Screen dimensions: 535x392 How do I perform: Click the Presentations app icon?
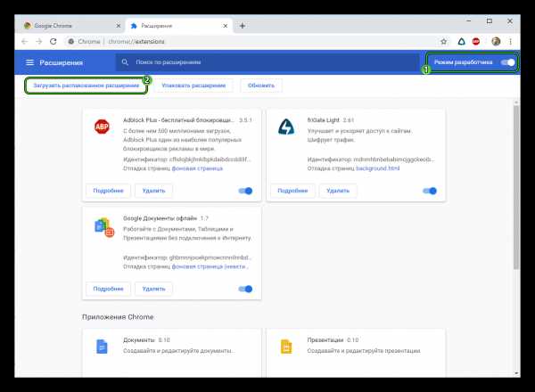pos(286,347)
